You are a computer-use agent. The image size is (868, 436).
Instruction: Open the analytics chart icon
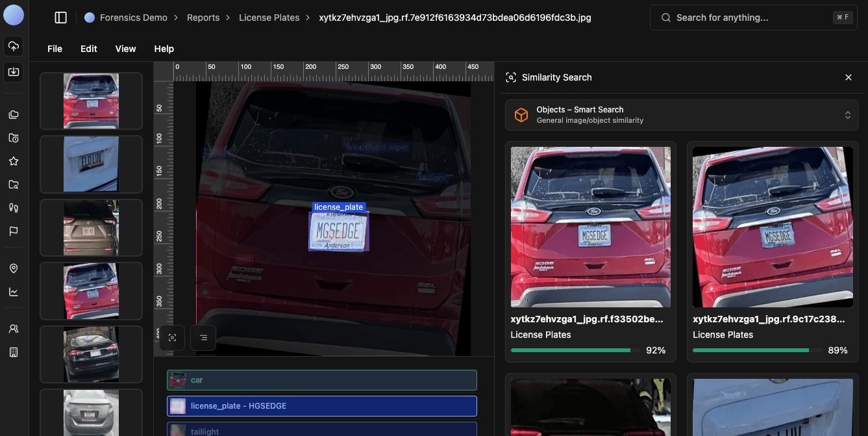[x=13, y=292]
